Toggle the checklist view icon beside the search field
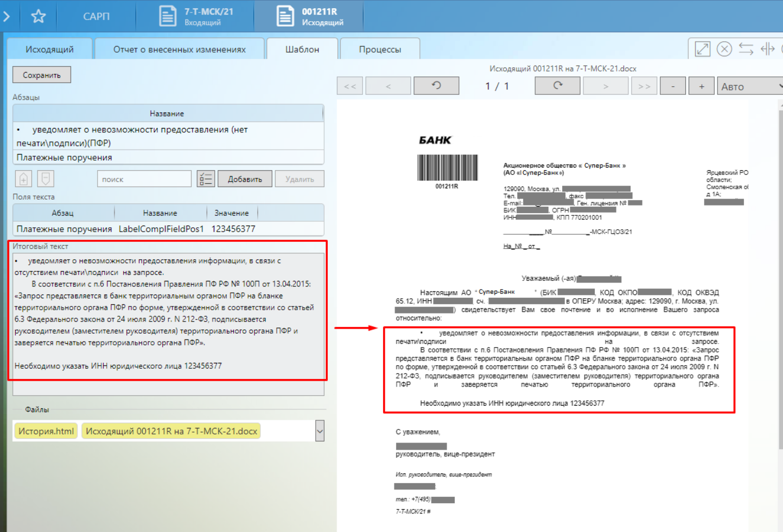Screen dimensions: 783x532 pos(206,179)
